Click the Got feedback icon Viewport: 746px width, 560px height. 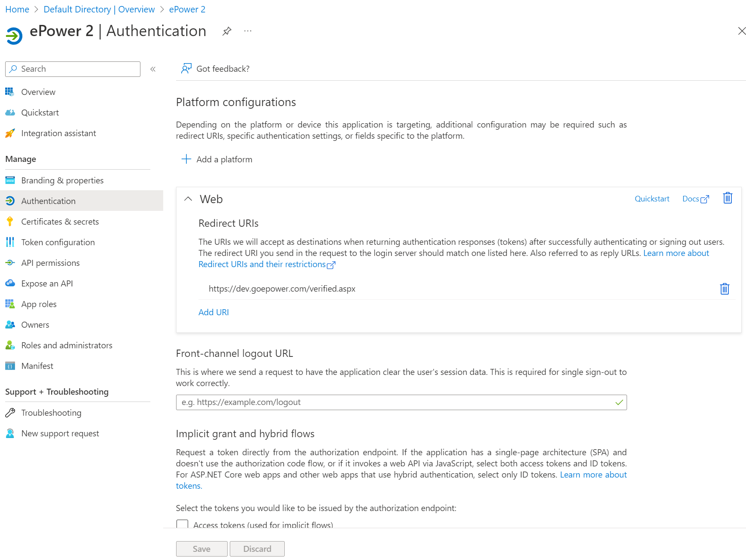point(186,69)
